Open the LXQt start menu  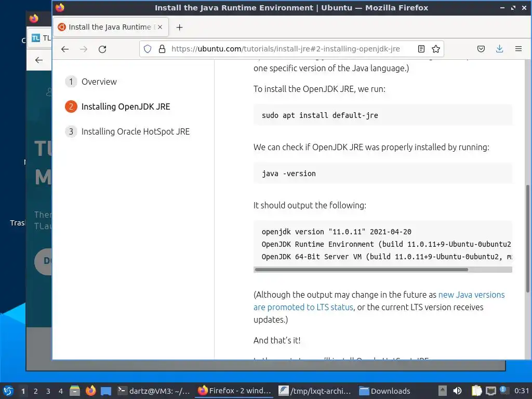8,391
